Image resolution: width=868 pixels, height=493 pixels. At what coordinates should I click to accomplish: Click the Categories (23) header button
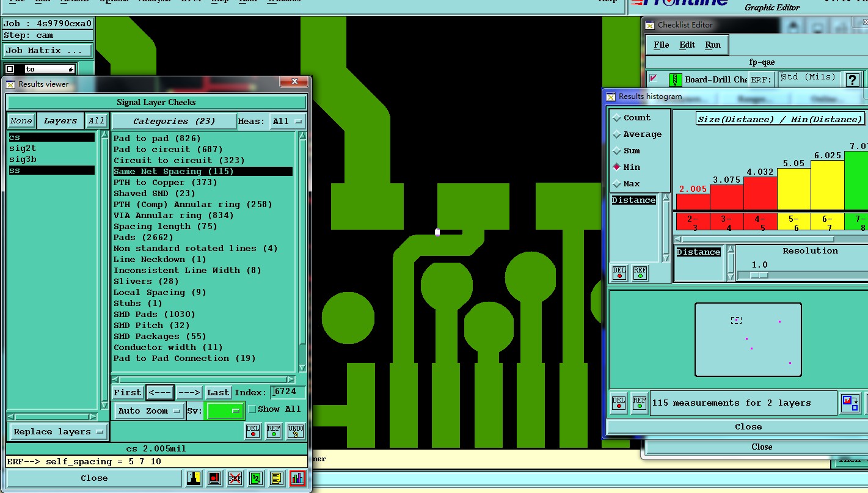(x=174, y=121)
